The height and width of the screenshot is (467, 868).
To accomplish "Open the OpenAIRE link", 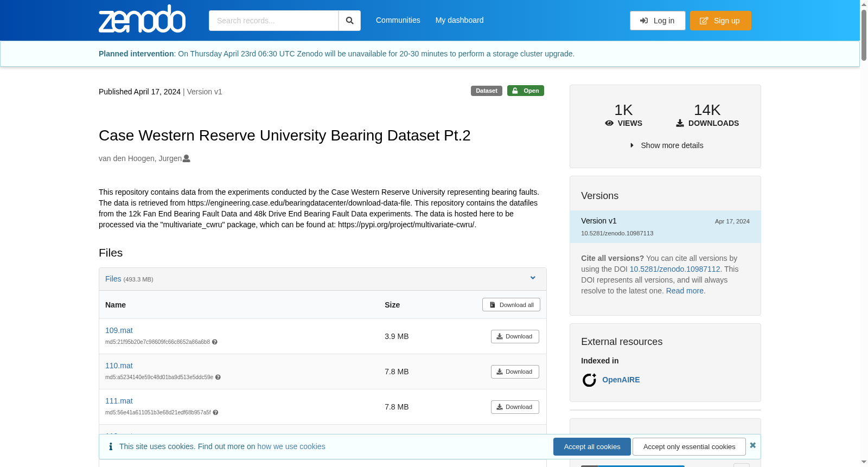I will click(621, 380).
